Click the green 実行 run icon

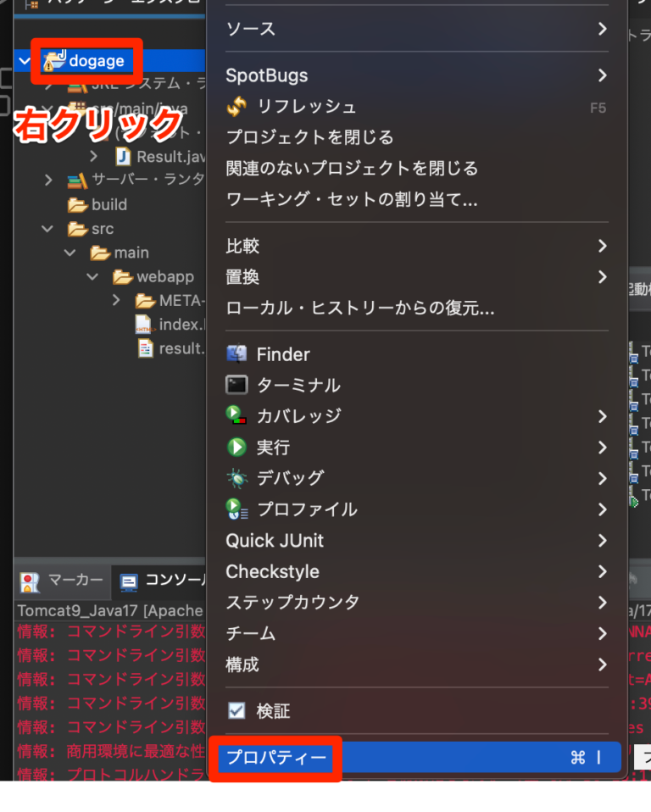[236, 447]
